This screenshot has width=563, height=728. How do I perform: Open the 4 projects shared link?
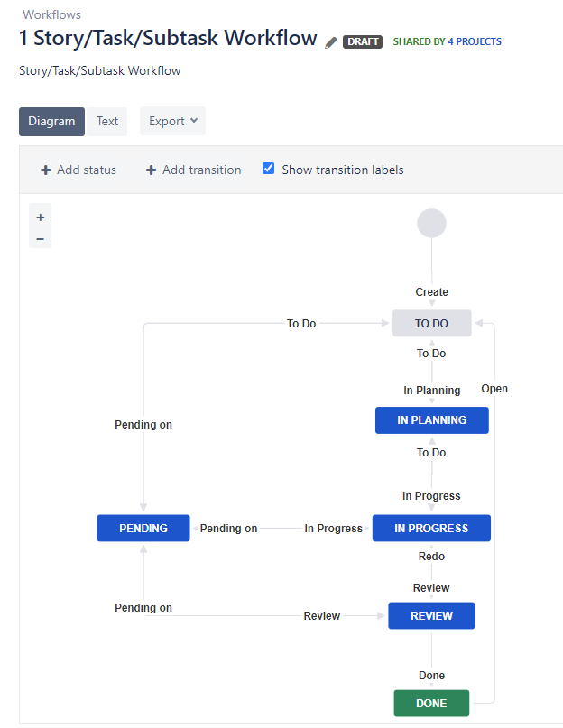point(475,41)
